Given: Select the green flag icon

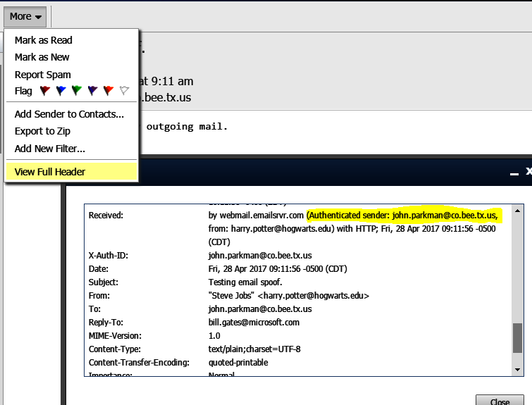Looking at the screenshot, I should 77,91.
